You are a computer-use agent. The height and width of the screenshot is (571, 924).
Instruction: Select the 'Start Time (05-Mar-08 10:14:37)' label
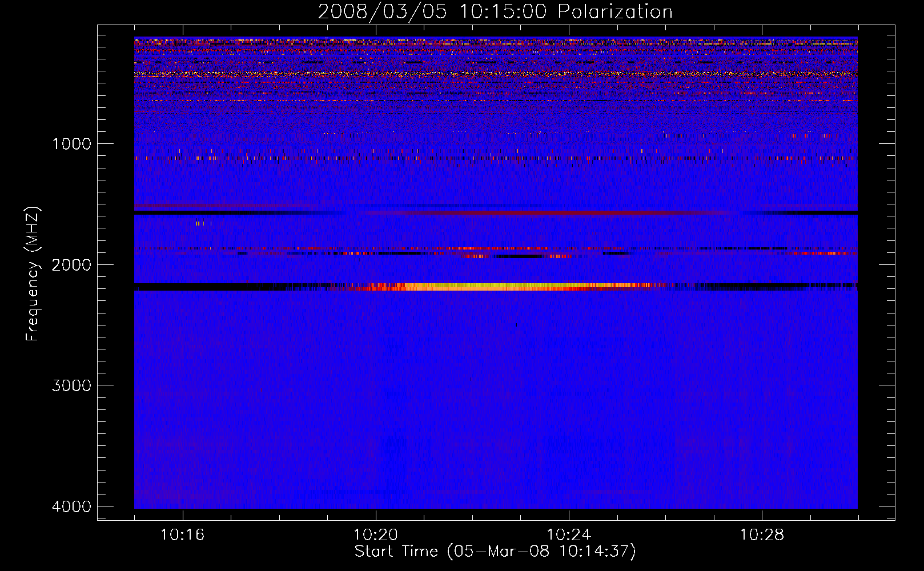tap(495, 552)
